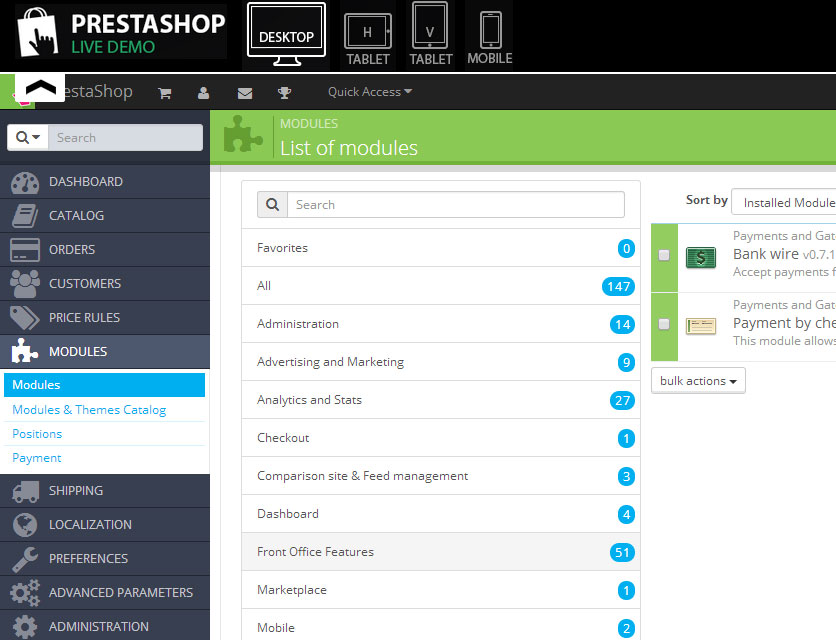
Task: Click the green puzzle piece header icon
Action: [x=243, y=134]
